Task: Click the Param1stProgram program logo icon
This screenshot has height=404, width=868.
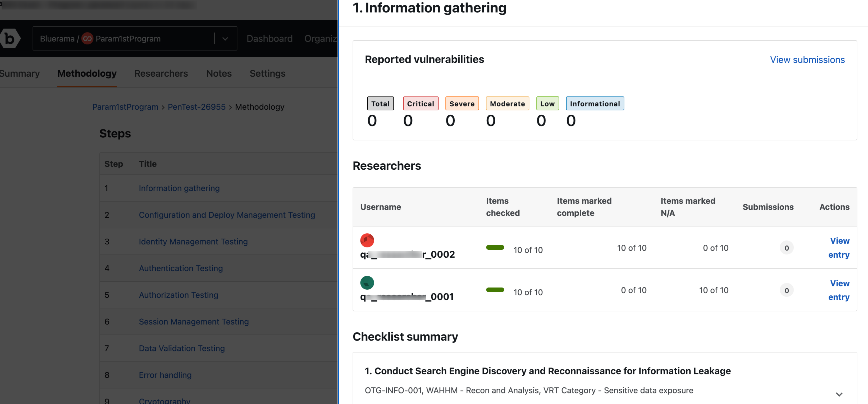Action: pyautogui.click(x=87, y=39)
